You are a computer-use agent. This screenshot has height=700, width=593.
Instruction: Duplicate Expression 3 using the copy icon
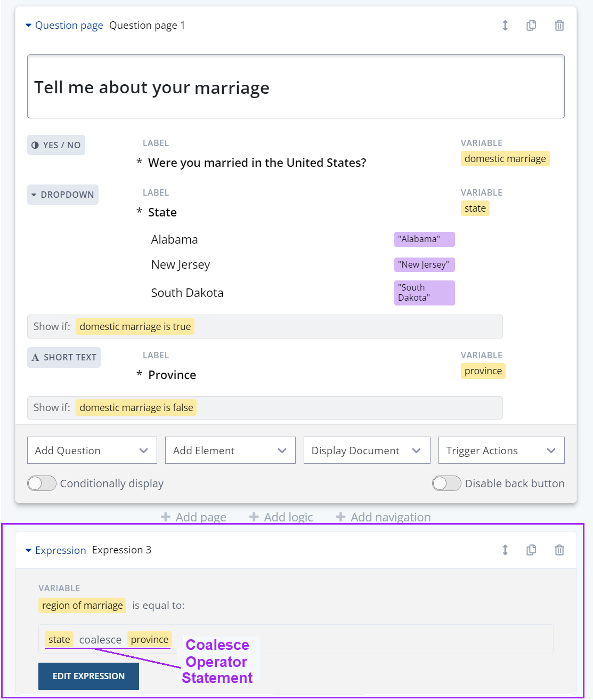531,550
